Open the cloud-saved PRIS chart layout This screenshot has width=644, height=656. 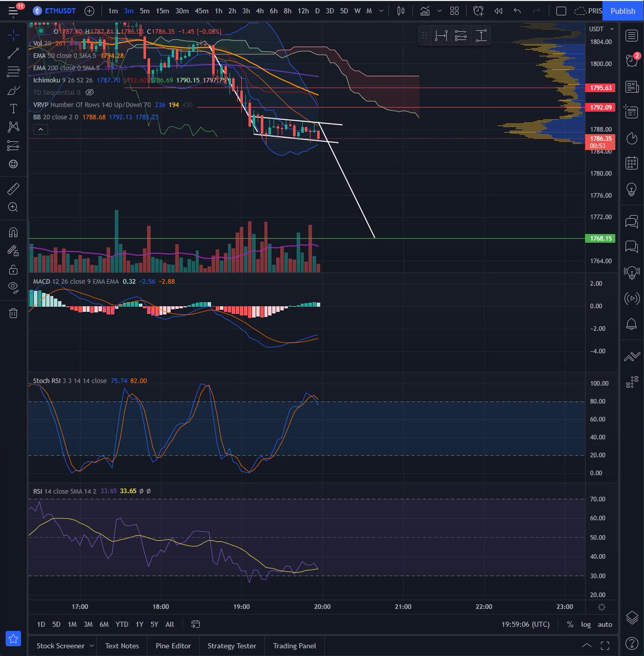point(588,11)
